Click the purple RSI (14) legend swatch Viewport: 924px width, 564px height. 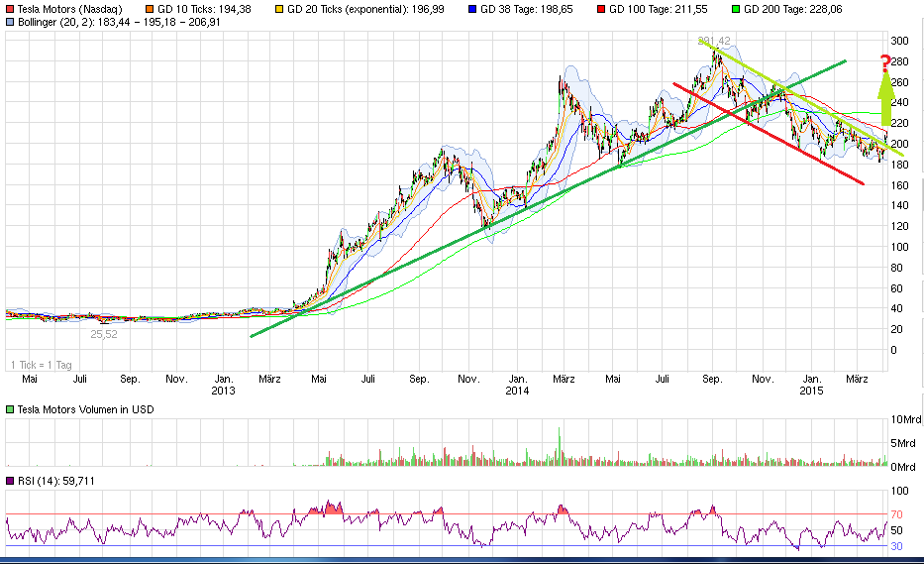[10, 481]
